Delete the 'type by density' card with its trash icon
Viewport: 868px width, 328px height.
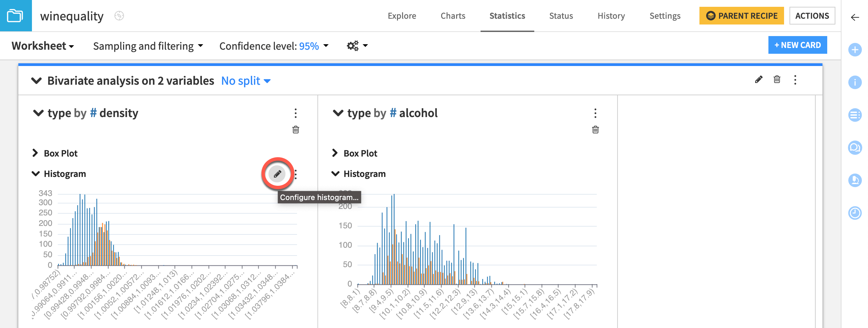295,129
